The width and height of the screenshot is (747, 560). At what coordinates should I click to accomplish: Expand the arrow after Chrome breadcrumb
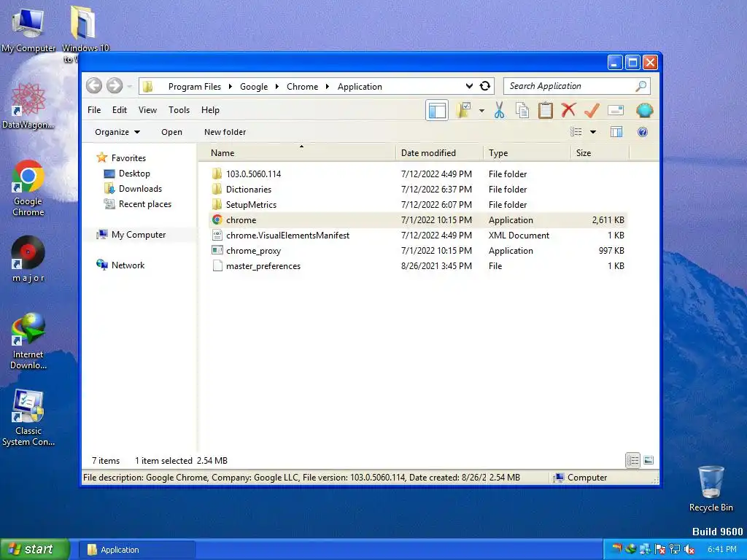tap(328, 86)
